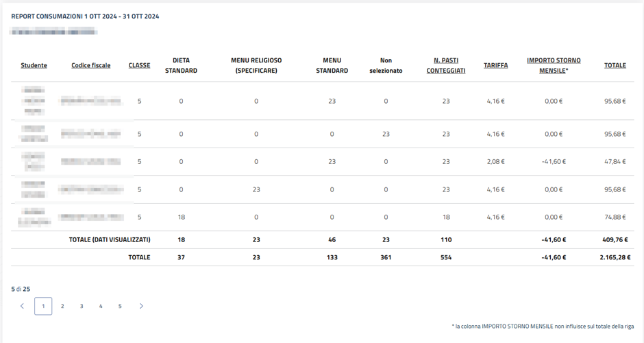Open page 2 of results
644x343 pixels.
[x=62, y=306]
